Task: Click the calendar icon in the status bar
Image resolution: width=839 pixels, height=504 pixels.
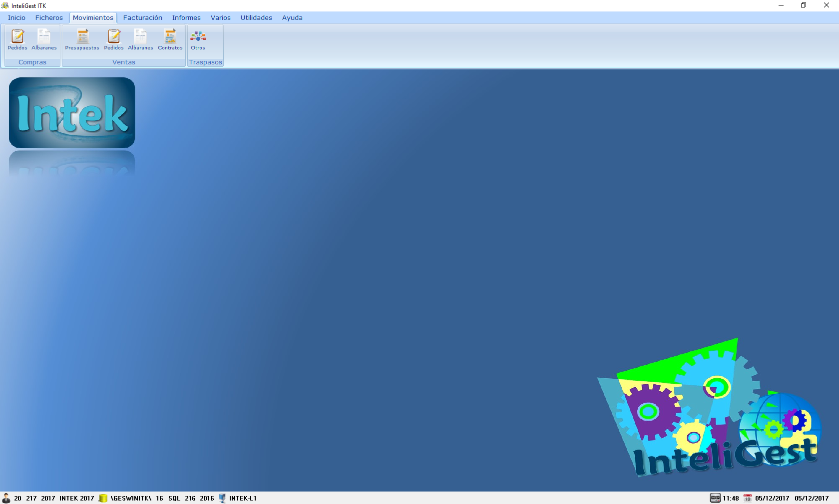Action: click(x=748, y=498)
